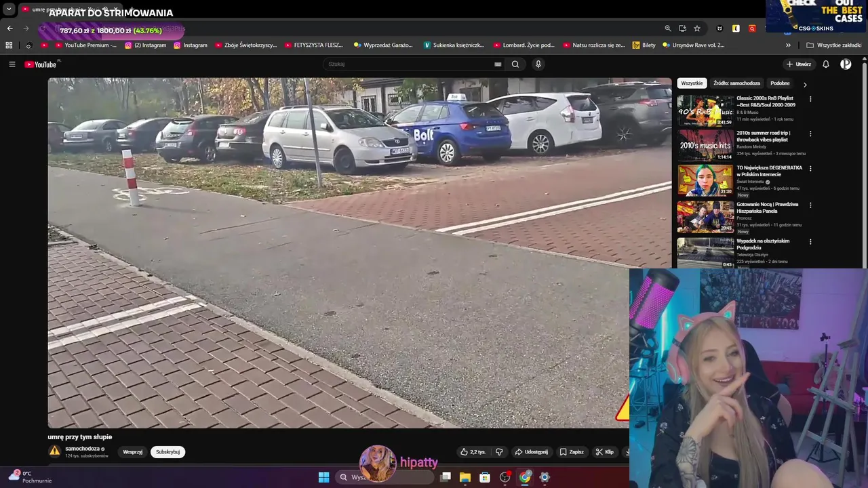Open the Wyprzedaż Garażo... bookmark
Image resolution: width=868 pixels, height=488 pixels.
click(x=383, y=45)
